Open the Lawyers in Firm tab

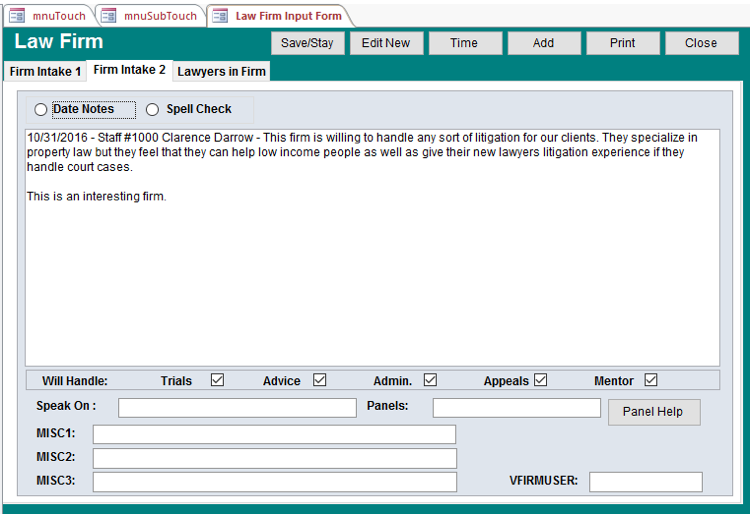click(x=221, y=72)
